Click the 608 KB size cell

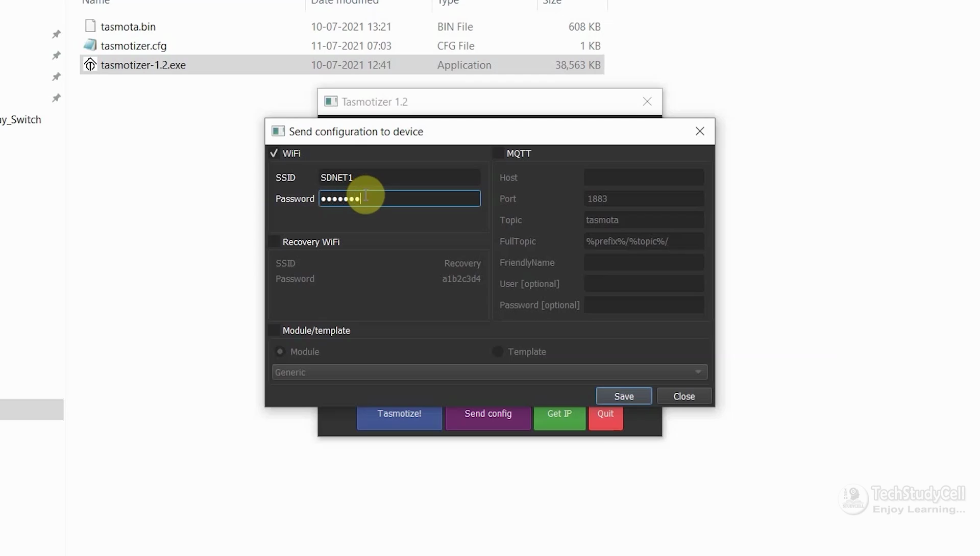pos(584,27)
